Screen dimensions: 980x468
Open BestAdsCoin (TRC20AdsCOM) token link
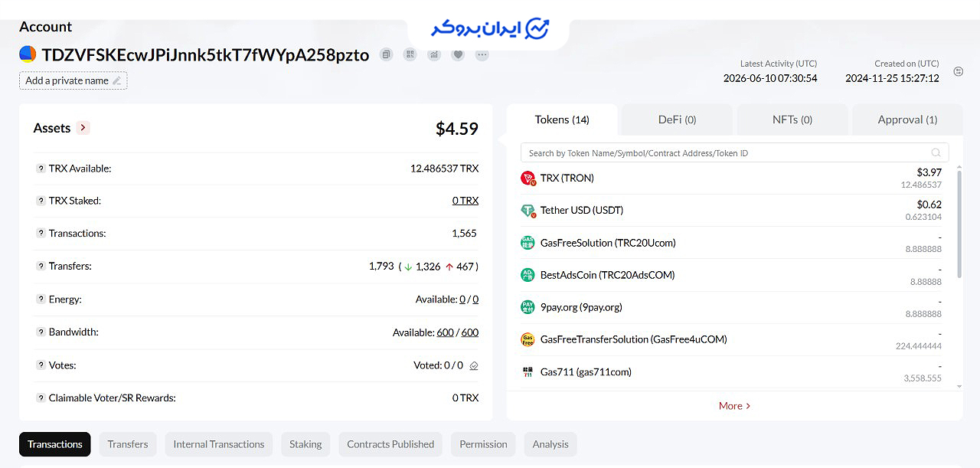click(608, 275)
